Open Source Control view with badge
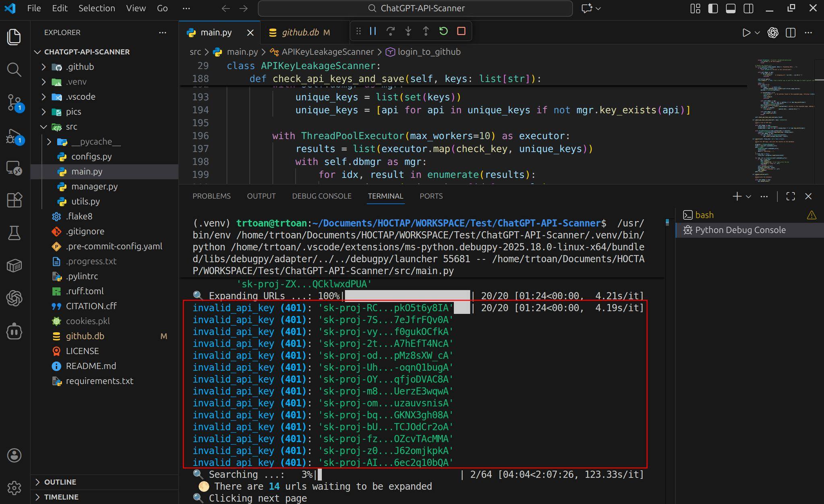Viewport: 824px width, 504px height. point(14,103)
